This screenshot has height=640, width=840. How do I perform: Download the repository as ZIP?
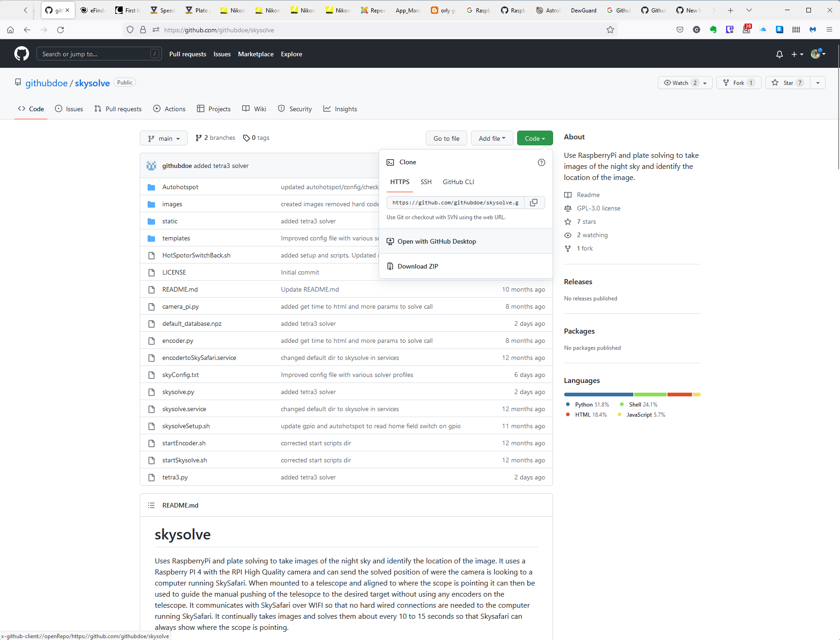(418, 266)
